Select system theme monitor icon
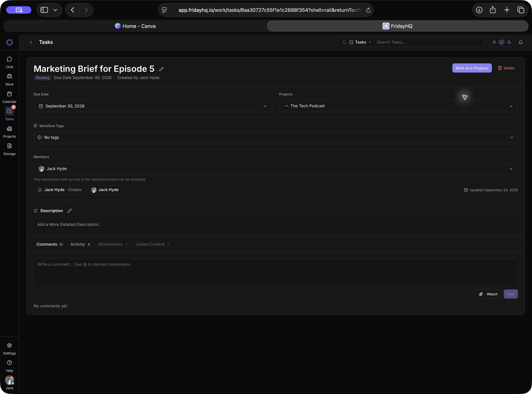The height and width of the screenshot is (394, 532). tap(501, 42)
